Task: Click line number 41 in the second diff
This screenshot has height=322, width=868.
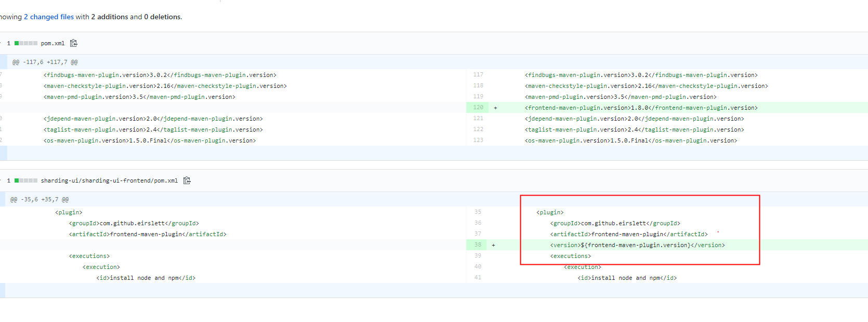Action: tap(478, 277)
